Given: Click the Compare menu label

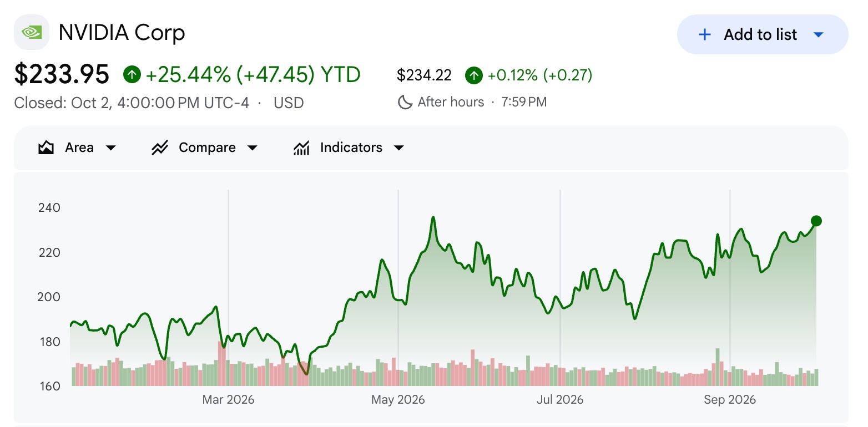Looking at the screenshot, I should pyautogui.click(x=207, y=148).
